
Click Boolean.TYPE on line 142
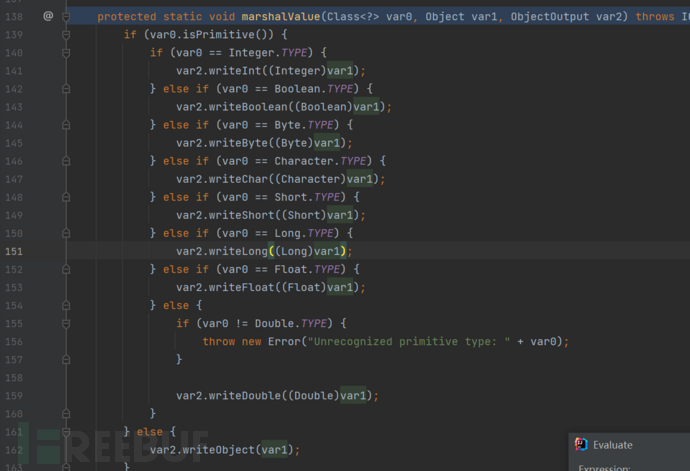[314, 89]
